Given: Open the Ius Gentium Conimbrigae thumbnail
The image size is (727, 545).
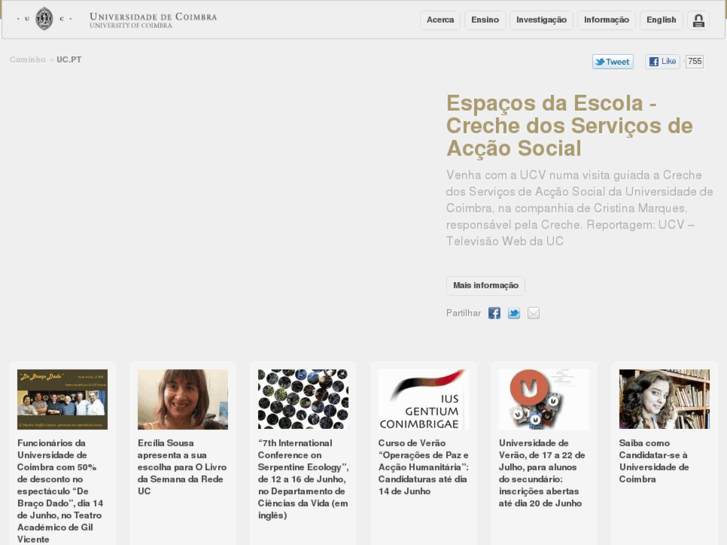Looking at the screenshot, I should 423,399.
